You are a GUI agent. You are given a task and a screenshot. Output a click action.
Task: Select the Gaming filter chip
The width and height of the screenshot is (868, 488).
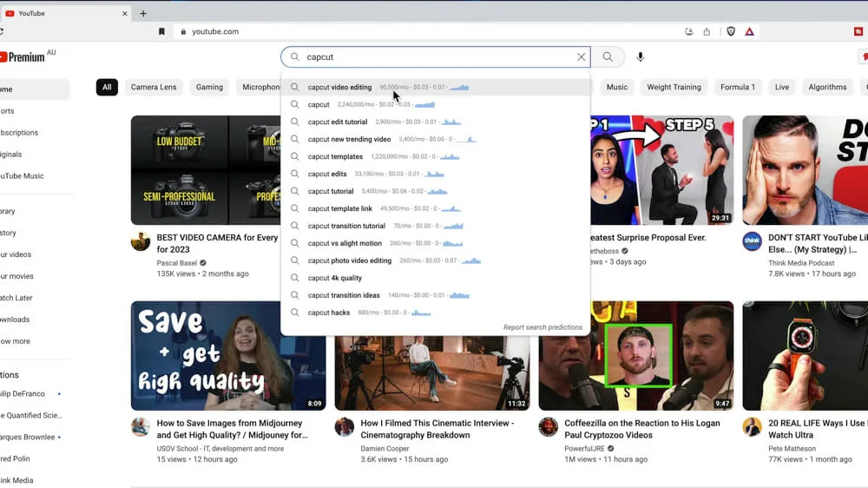209,87
